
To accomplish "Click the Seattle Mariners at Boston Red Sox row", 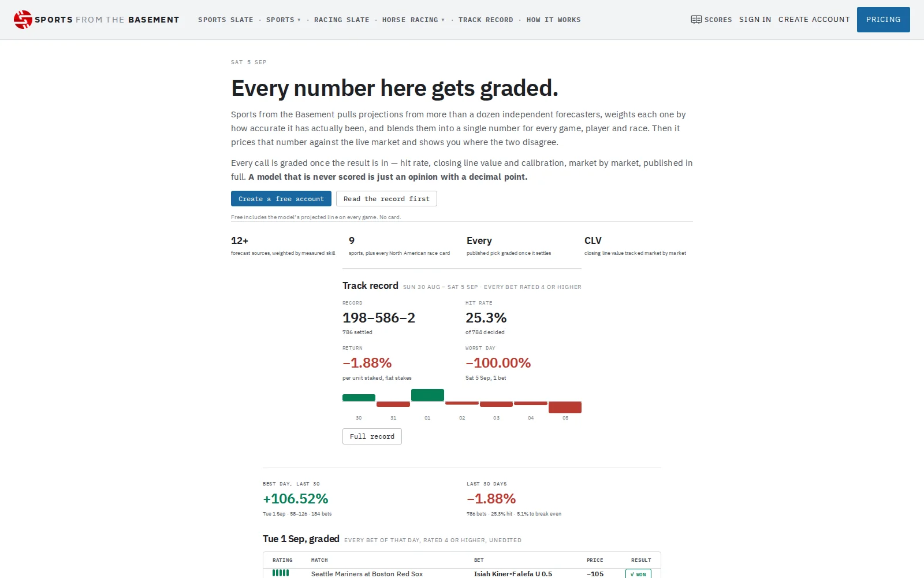I will pos(462,573).
